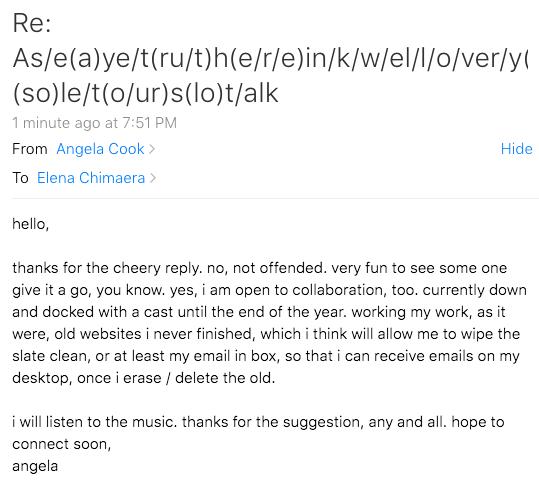The width and height of the screenshot is (539, 483).
Task: Click the Hide link in the header
Action: [516, 149]
